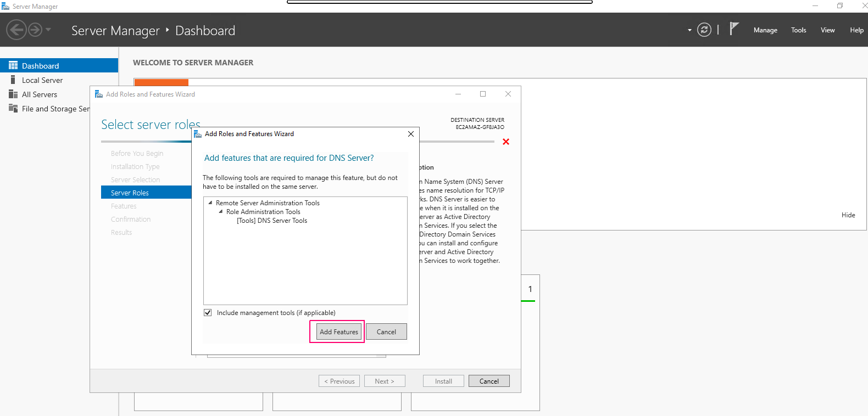The width and height of the screenshot is (868, 416).
Task: Restore down the Server Manager window
Action: [840, 6]
